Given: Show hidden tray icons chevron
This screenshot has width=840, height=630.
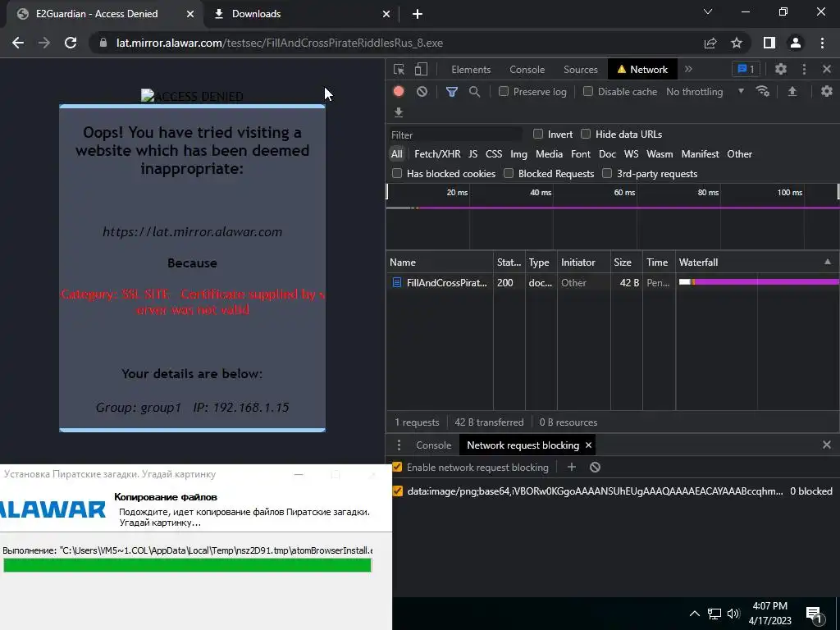Looking at the screenshot, I should (694, 614).
